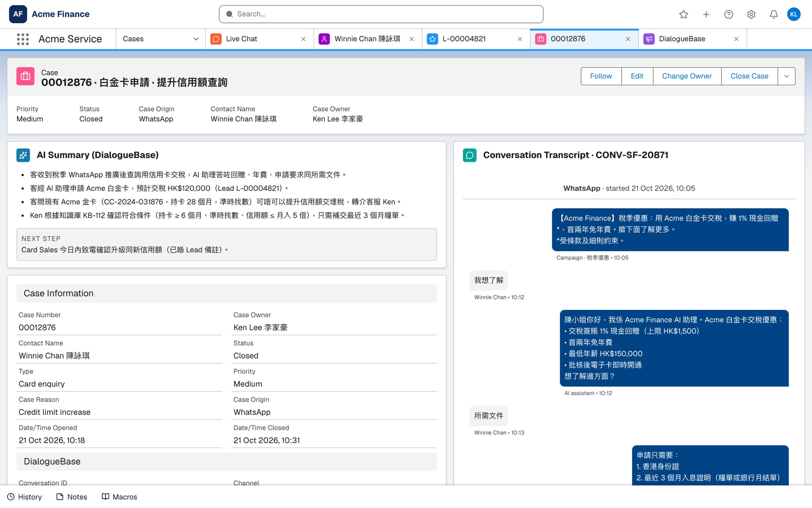Open contact Winnie Chan 陳詠琪 in highlights
This screenshot has width=812, height=508.
[244, 119]
